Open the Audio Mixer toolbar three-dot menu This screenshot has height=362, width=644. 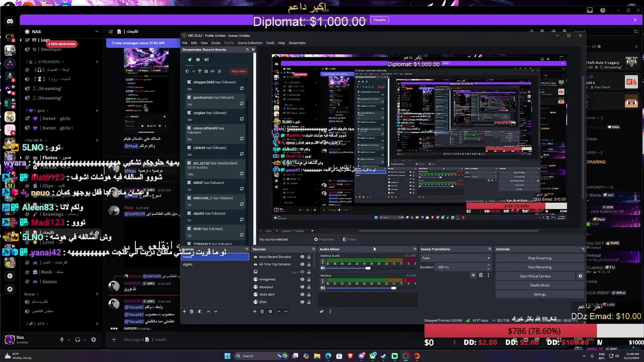coord(330,311)
